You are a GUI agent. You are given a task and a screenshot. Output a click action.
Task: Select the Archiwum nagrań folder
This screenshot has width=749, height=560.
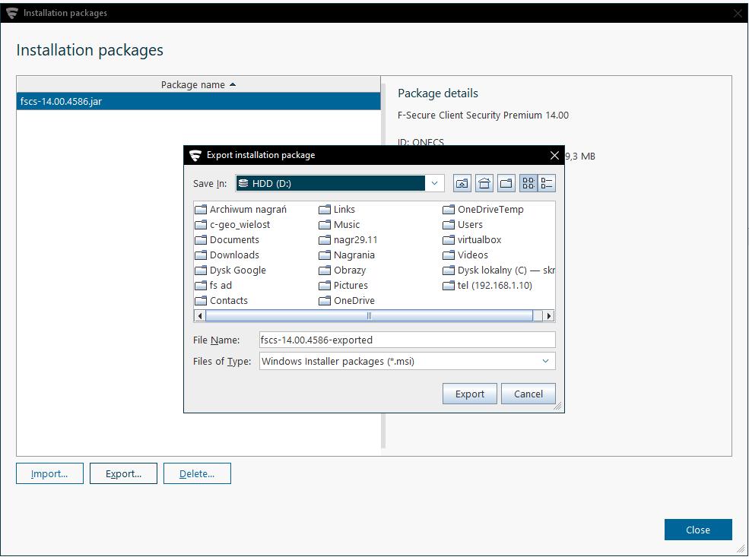tap(241, 209)
